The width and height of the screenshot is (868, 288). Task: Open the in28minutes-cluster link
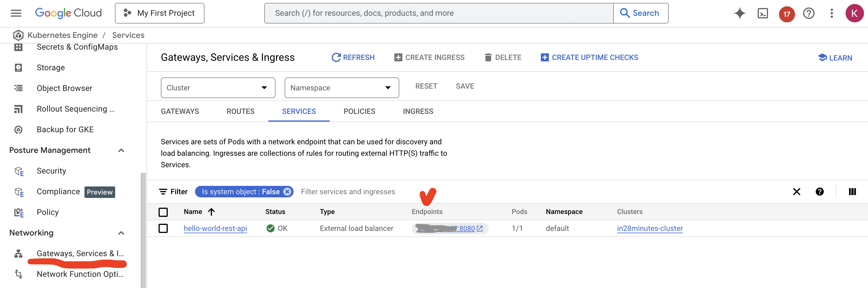(x=650, y=228)
